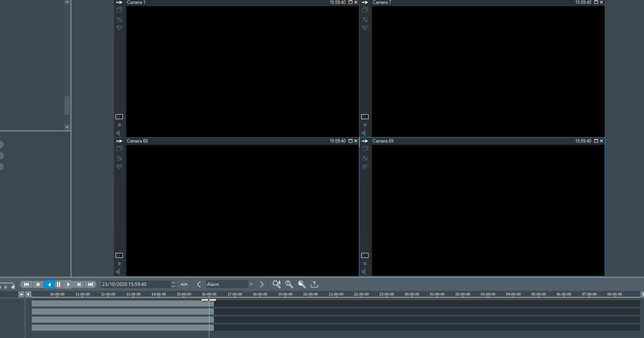Activate digital zoom icon on Camera 68
Screen dimensions: 644x338
pos(119,158)
